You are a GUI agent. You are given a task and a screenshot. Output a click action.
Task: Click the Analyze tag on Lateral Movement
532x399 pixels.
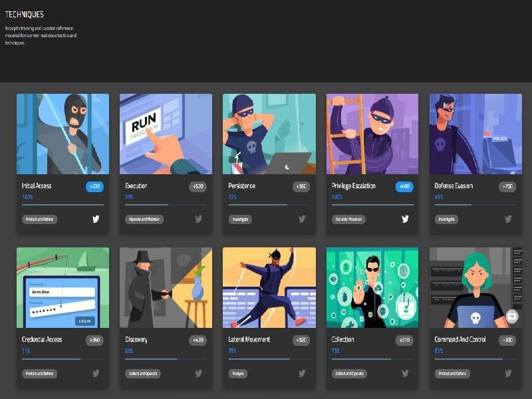[x=238, y=374]
